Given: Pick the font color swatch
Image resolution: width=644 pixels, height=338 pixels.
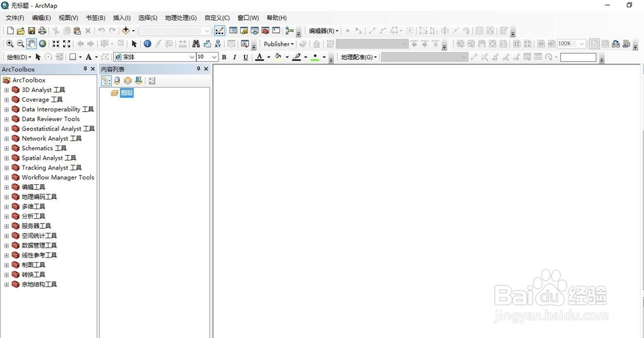Looking at the screenshot, I should [x=259, y=57].
